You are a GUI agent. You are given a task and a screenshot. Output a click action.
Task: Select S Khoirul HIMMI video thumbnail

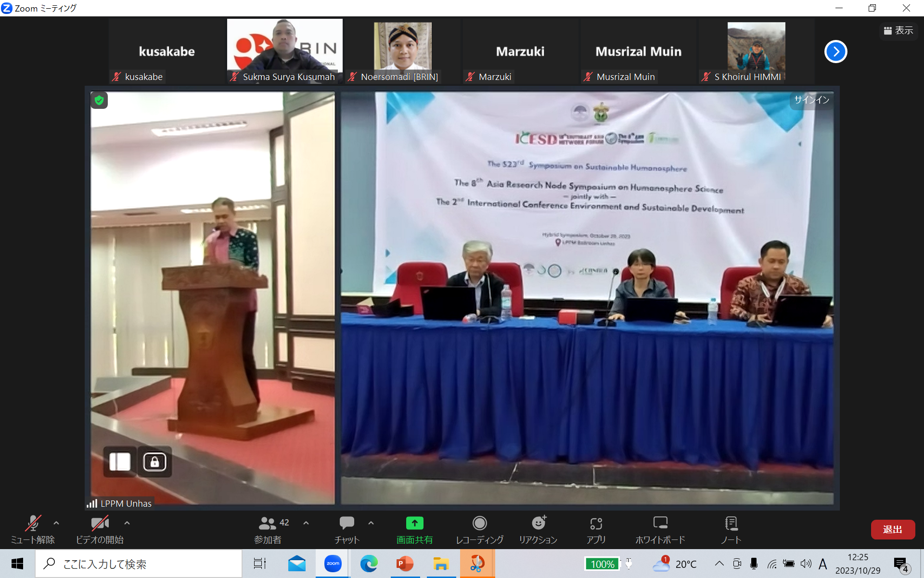click(x=757, y=52)
